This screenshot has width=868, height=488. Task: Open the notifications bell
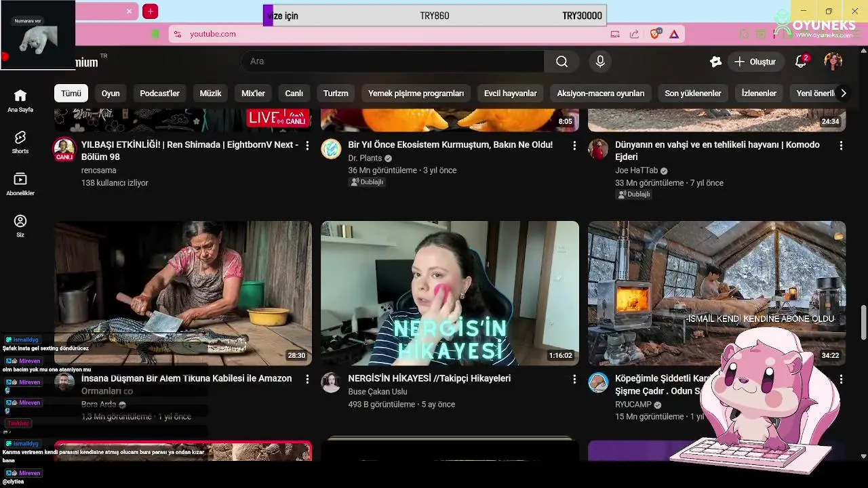801,62
